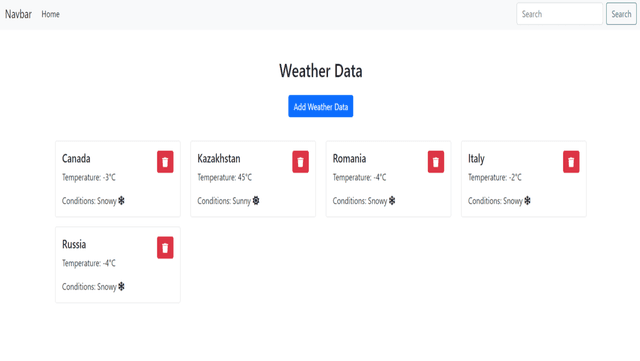Click Temperature: -2°C text
Image resolution: width=640 pixels, height=361 pixels.
tap(495, 178)
